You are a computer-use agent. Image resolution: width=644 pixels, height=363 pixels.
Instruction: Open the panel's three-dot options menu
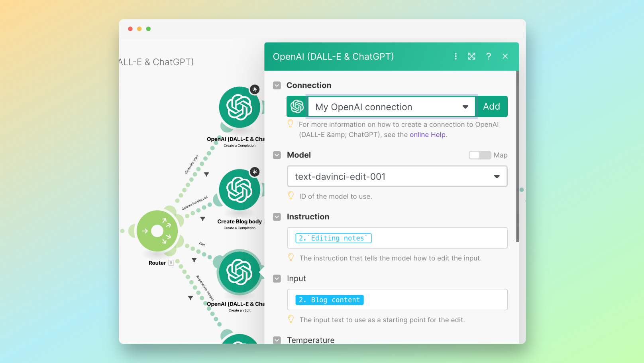(456, 56)
